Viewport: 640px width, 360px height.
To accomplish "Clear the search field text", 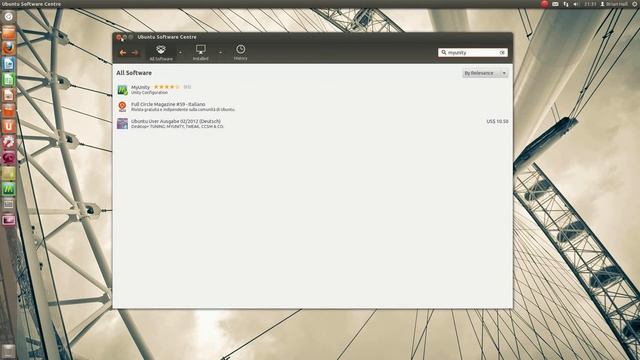I will click(x=502, y=53).
